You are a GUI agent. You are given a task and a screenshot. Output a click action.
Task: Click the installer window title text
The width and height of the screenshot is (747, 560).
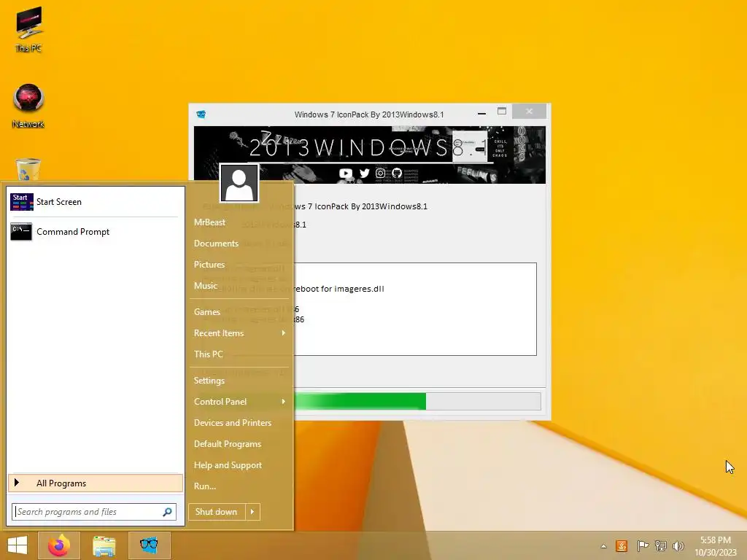369,114
